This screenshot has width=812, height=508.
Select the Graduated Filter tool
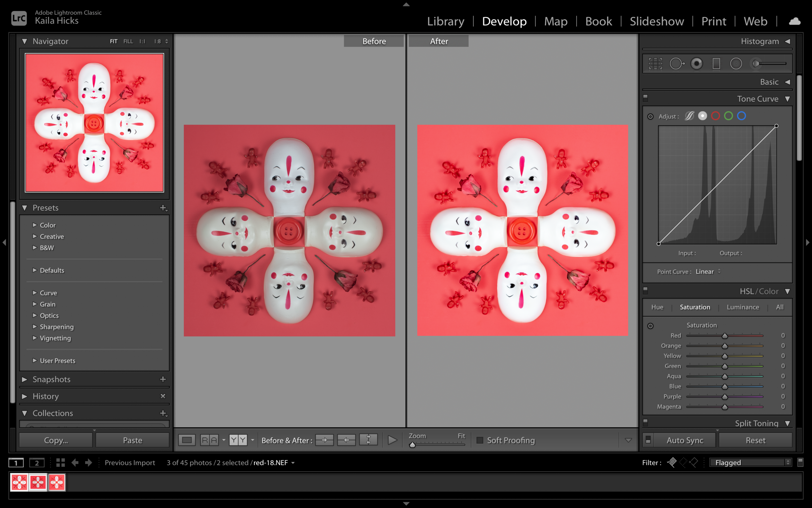tap(716, 63)
